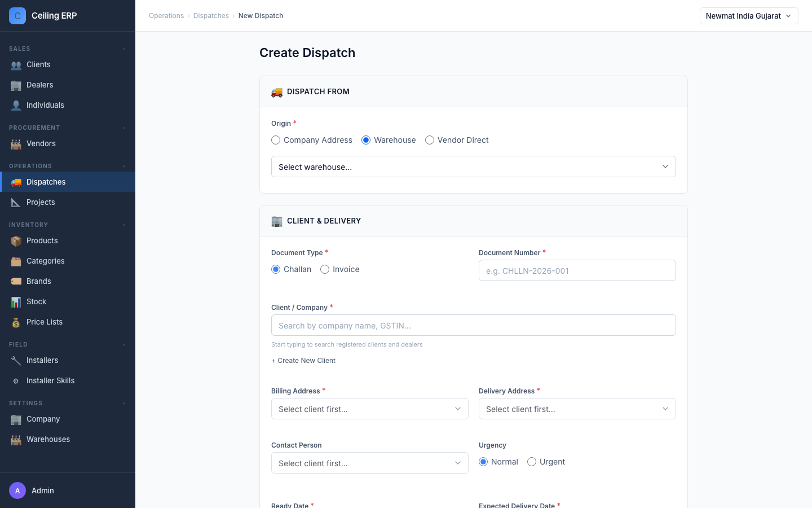812x508 pixels.
Task: Click the Admin user name
Action: coord(43,491)
